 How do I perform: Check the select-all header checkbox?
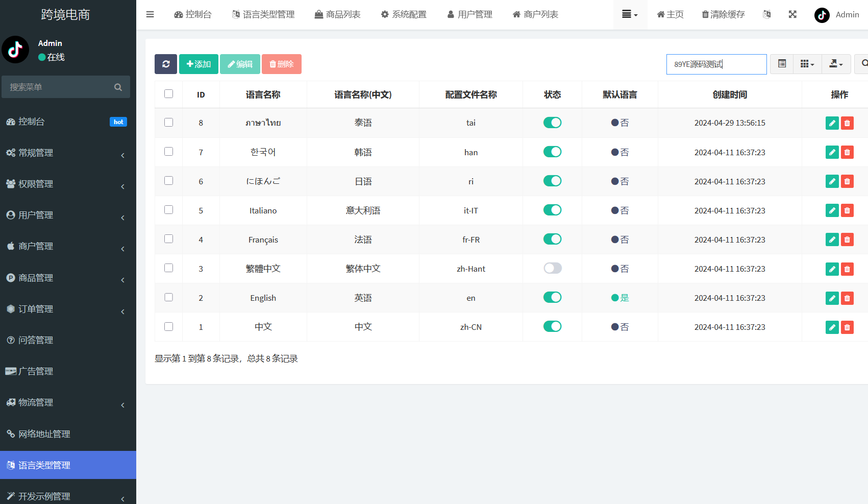(169, 94)
